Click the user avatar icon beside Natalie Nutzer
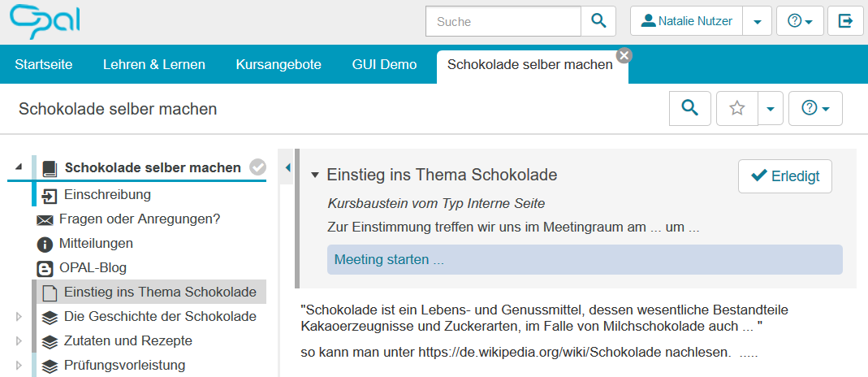Viewport: 868px width, 377px height. pos(648,21)
